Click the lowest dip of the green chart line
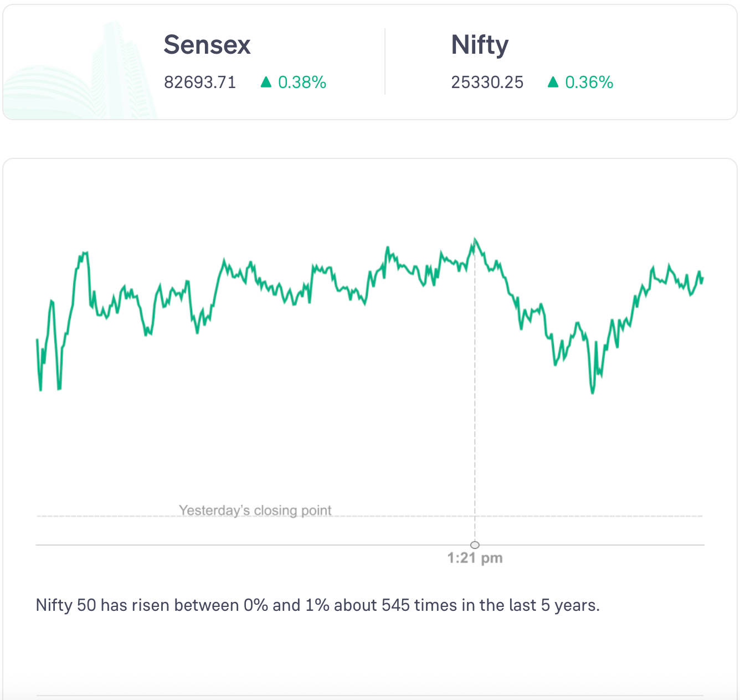The width and height of the screenshot is (740, 700). [x=592, y=393]
